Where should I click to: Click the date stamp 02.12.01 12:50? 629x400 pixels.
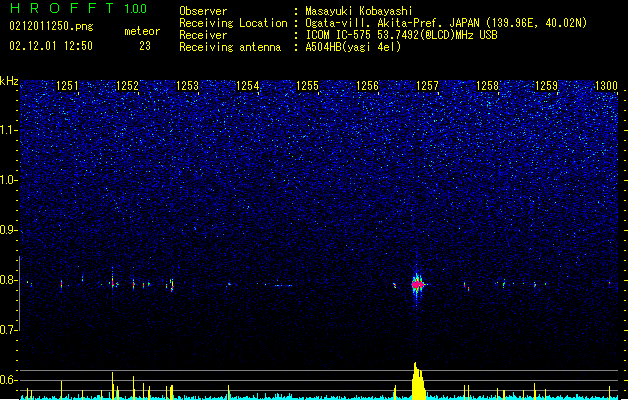click(x=51, y=46)
